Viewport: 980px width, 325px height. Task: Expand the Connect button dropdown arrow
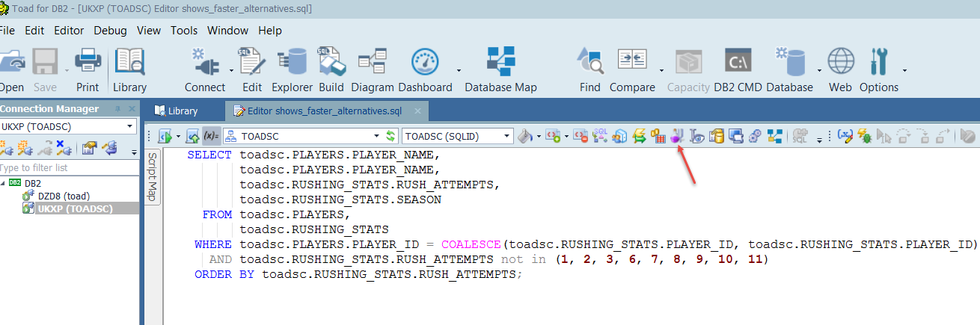pyautogui.click(x=232, y=69)
